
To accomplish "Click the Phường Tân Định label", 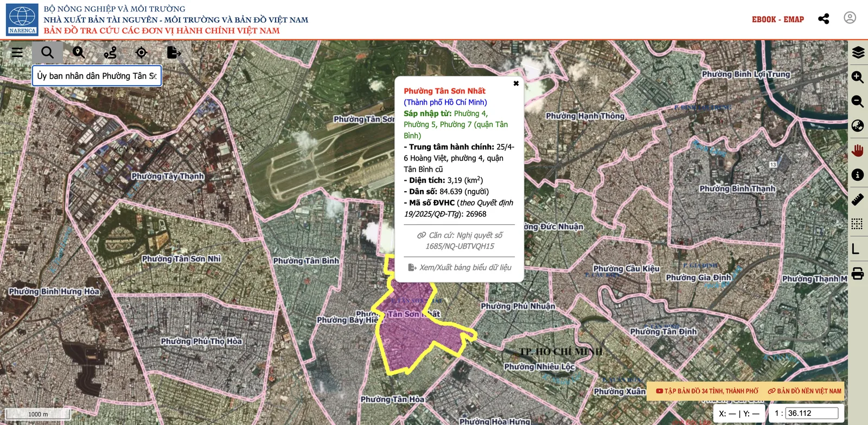I will (x=663, y=332).
